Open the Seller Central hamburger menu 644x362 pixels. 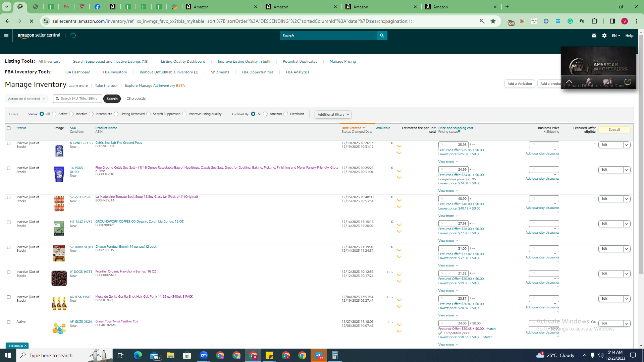pyautogui.click(x=6, y=36)
